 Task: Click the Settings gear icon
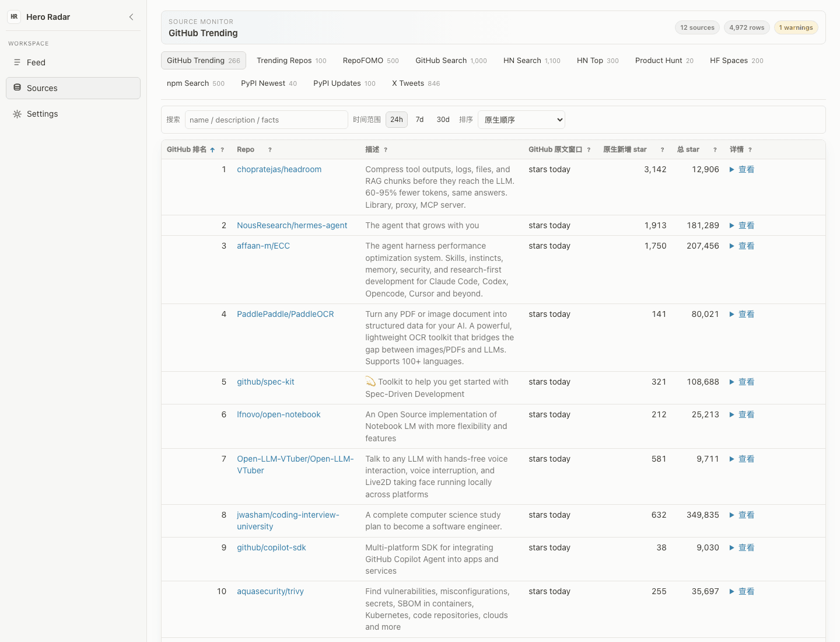tap(17, 114)
